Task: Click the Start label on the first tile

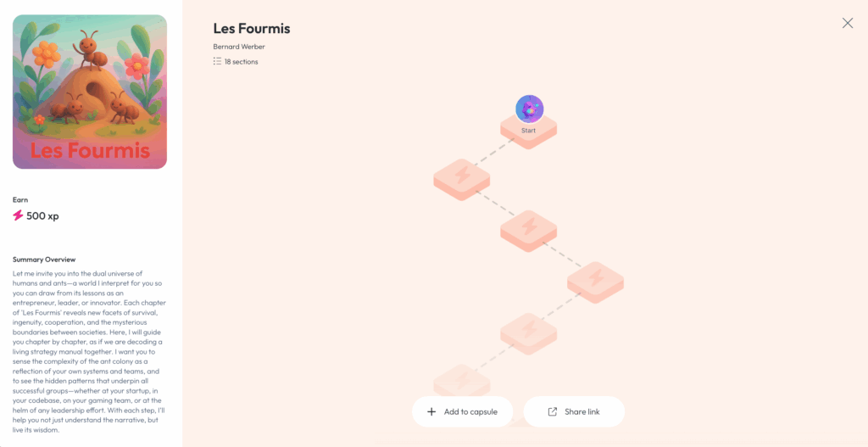Action: (528, 131)
